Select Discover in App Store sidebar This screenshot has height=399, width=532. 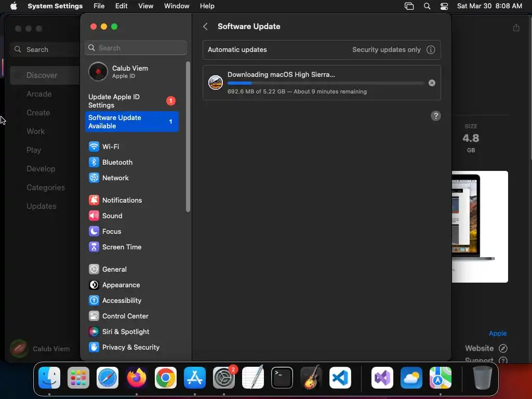pos(45,75)
